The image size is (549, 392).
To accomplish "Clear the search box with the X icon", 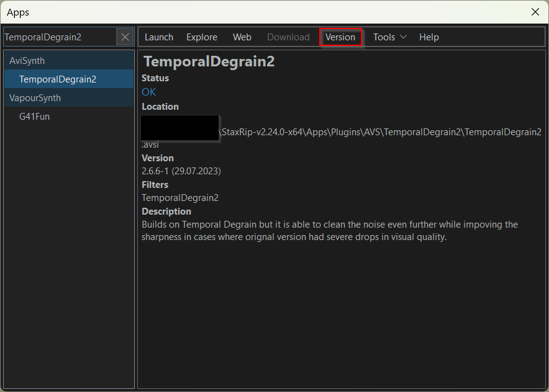I will (x=125, y=37).
